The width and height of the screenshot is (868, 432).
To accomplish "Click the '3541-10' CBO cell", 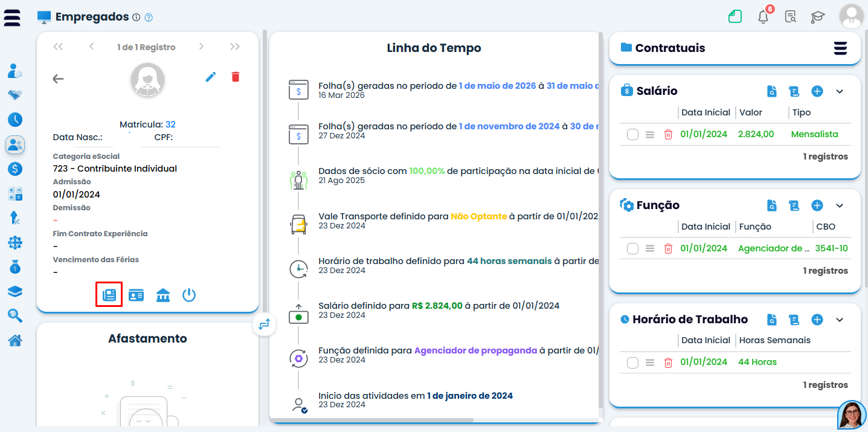I will (831, 248).
